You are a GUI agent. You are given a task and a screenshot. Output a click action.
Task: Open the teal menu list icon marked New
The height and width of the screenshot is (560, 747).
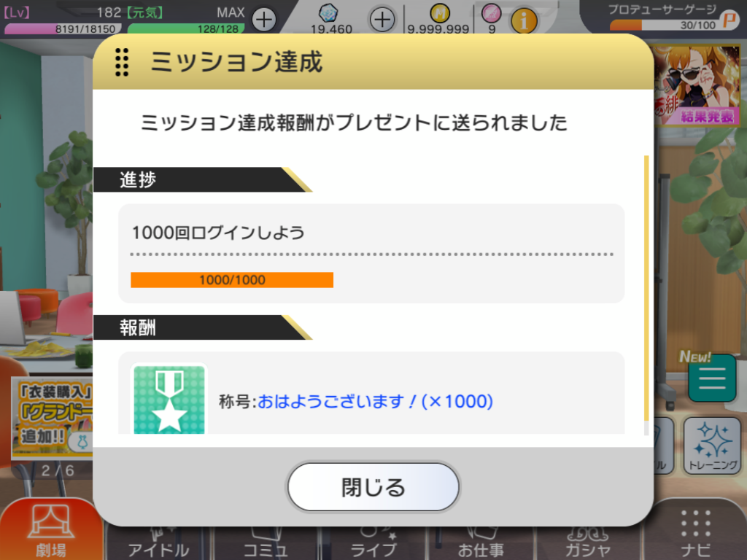pos(712,378)
